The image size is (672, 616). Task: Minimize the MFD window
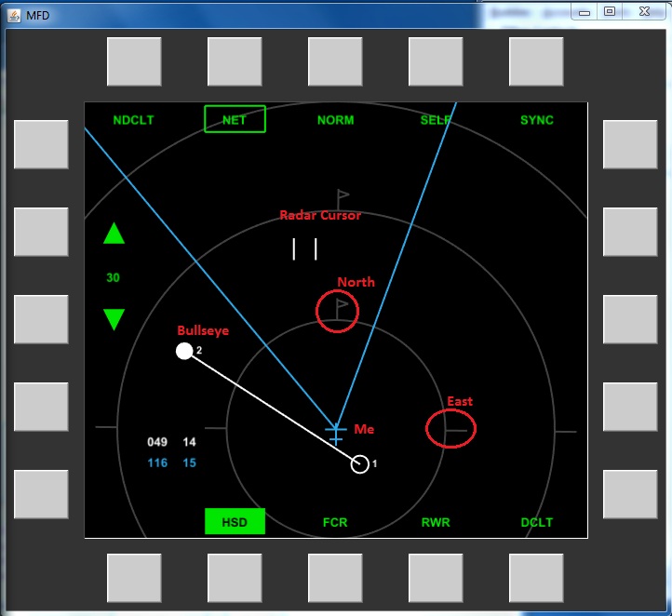coord(585,12)
